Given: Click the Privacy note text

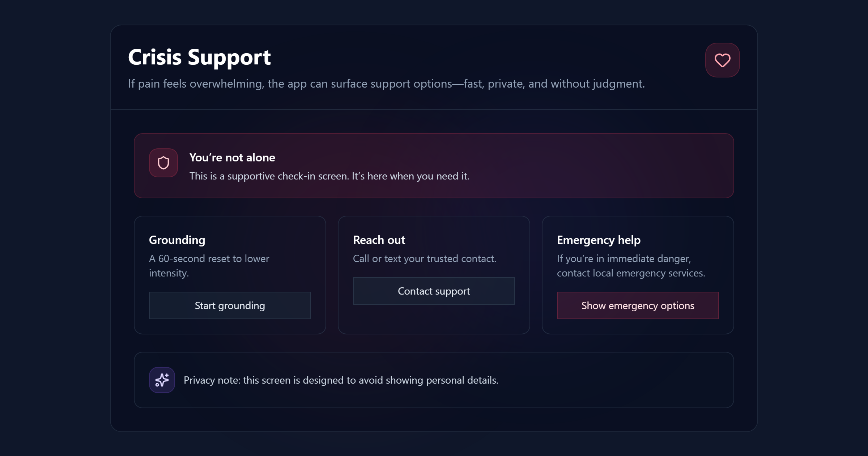Looking at the screenshot, I should click(x=341, y=380).
